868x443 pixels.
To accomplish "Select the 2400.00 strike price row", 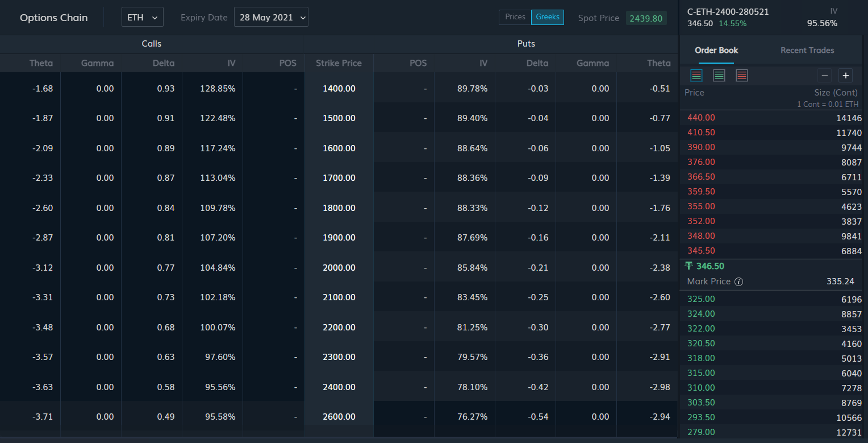I will point(339,387).
